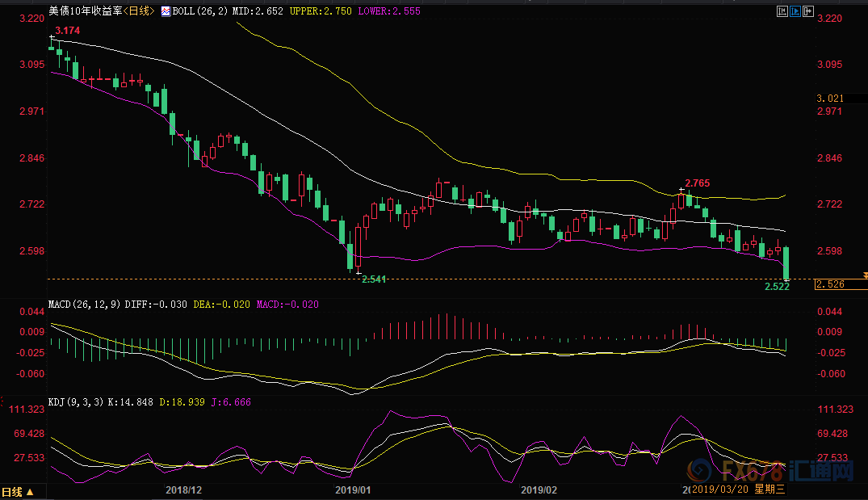Click the 2018/12 date on time axis
The height and width of the screenshot is (500, 868).
coord(182,490)
